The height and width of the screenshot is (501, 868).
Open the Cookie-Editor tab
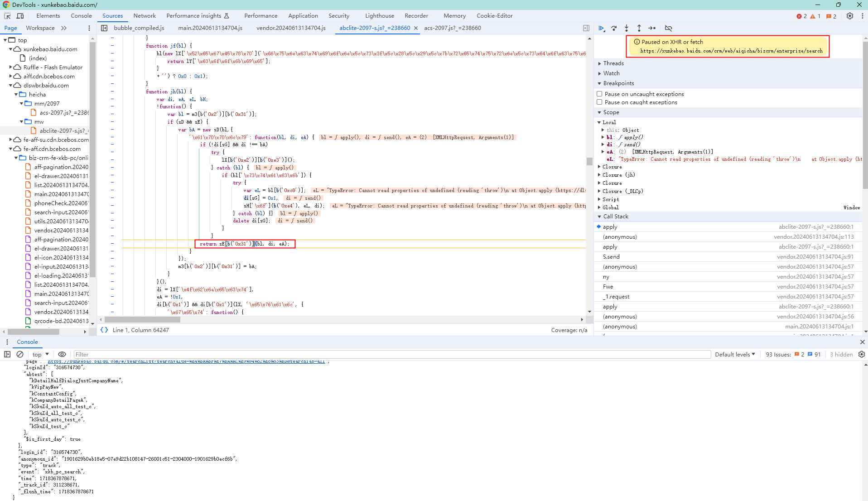click(x=494, y=16)
